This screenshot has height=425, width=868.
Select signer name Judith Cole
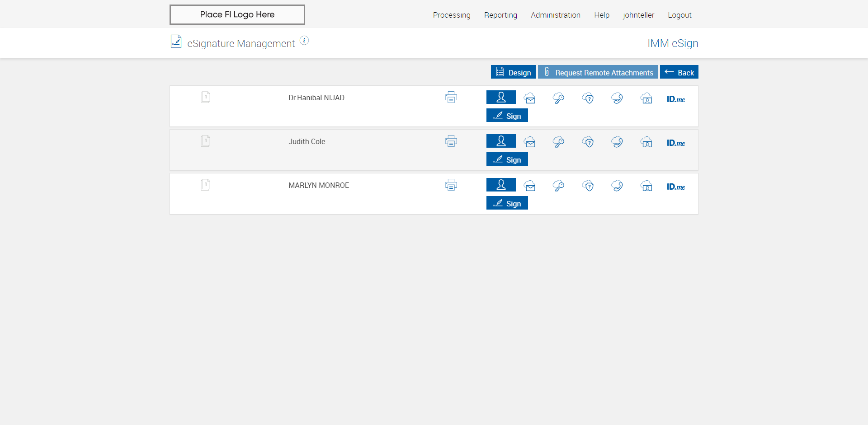307,141
